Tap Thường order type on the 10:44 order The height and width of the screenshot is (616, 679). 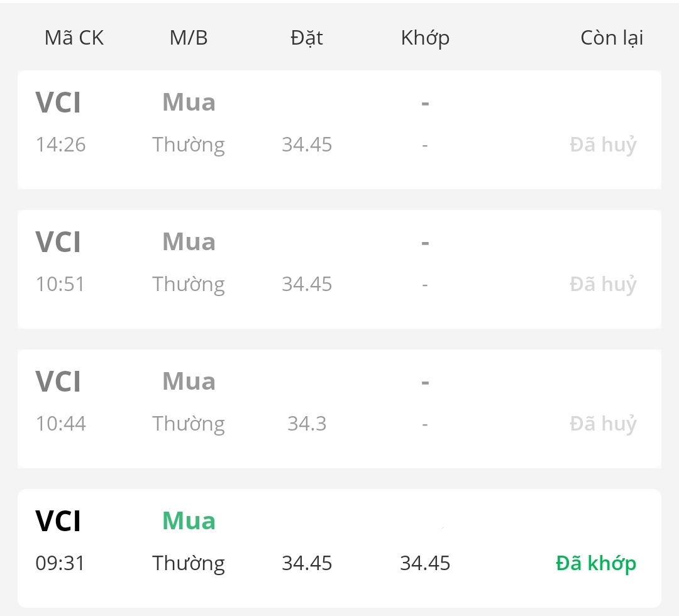click(189, 424)
